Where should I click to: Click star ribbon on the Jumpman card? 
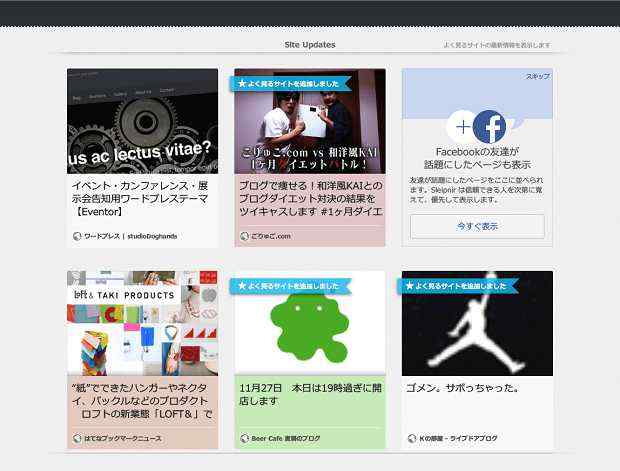[458, 286]
